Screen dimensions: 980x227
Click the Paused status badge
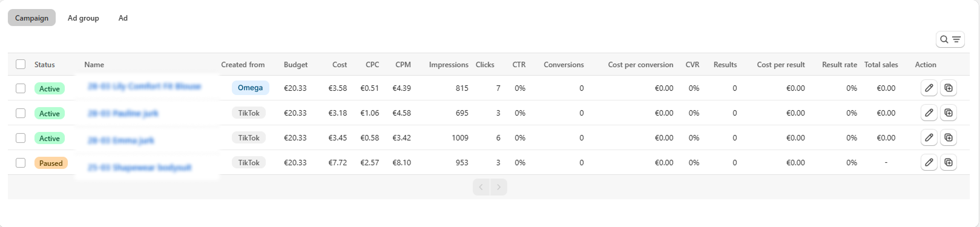point(51,163)
